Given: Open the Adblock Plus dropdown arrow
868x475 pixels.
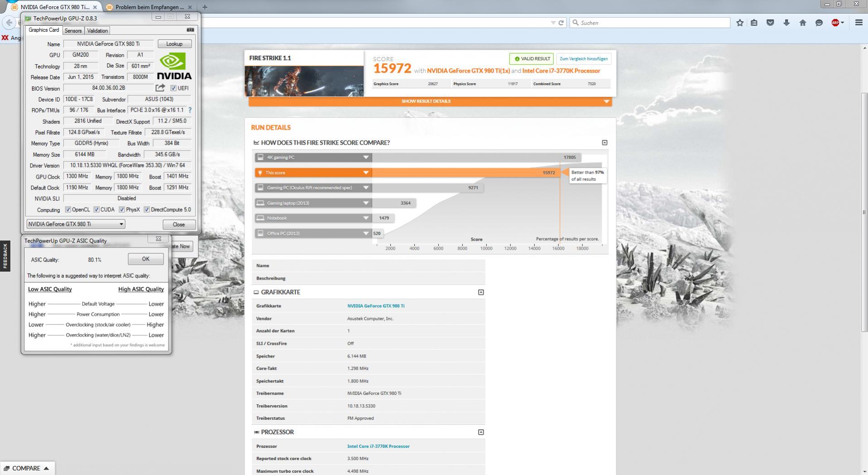Looking at the screenshot, I should tap(842, 23).
